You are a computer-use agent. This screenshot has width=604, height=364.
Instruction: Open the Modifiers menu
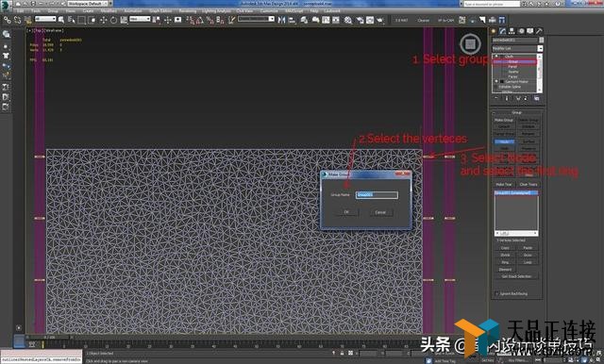coord(109,11)
